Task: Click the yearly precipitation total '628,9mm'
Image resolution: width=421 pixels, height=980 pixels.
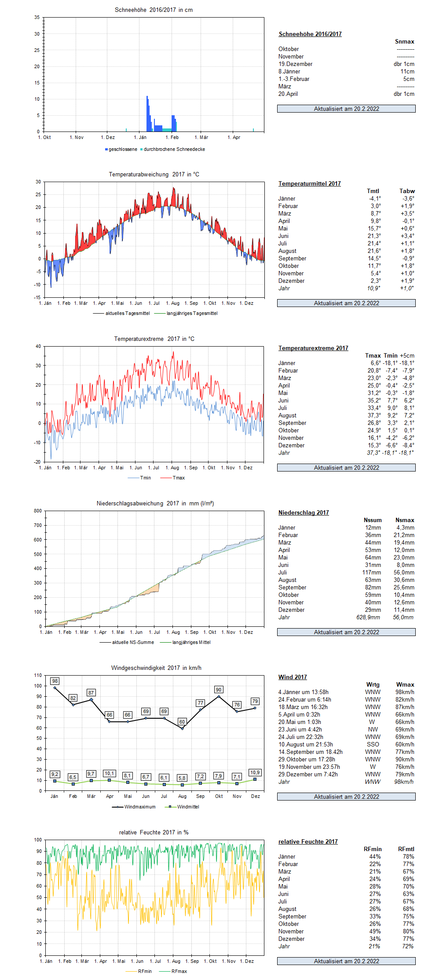Action: pos(368,617)
